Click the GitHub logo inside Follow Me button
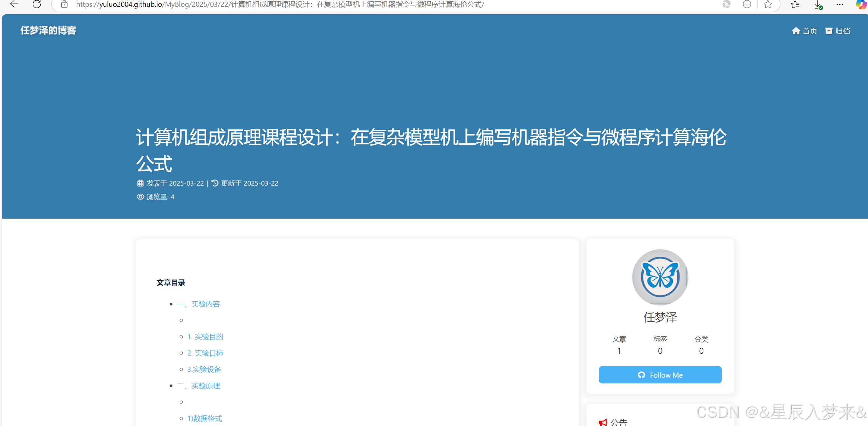 (642, 375)
